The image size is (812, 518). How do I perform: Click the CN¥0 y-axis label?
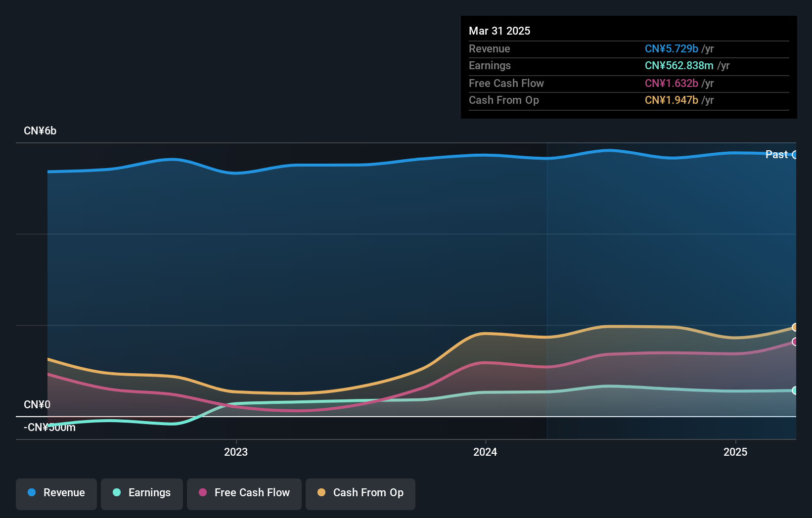pos(37,405)
